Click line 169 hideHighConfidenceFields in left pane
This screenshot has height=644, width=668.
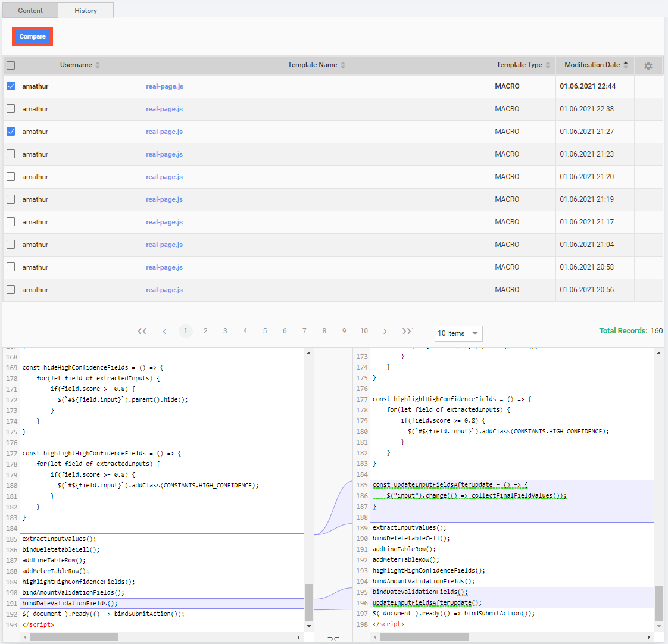[92, 368]
